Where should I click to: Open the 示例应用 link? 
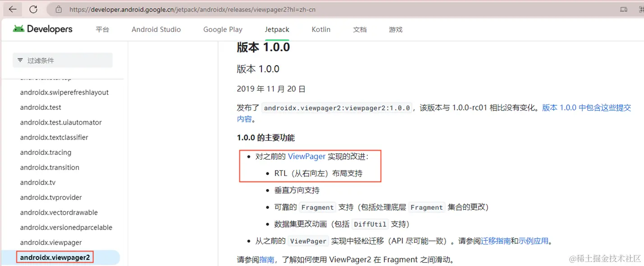(533, 241)
